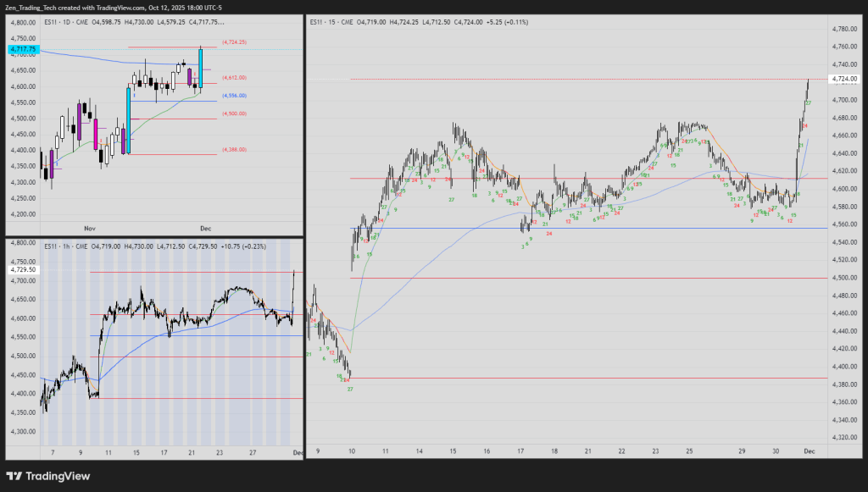Click the TradingView wordmark text

pyautogui.click(x=58, y=476)
